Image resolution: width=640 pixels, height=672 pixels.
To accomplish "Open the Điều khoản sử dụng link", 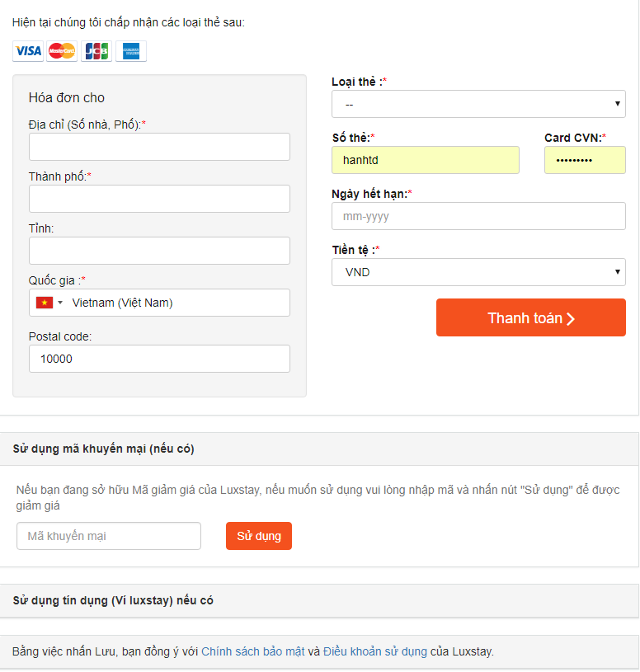I will point(375,651).
